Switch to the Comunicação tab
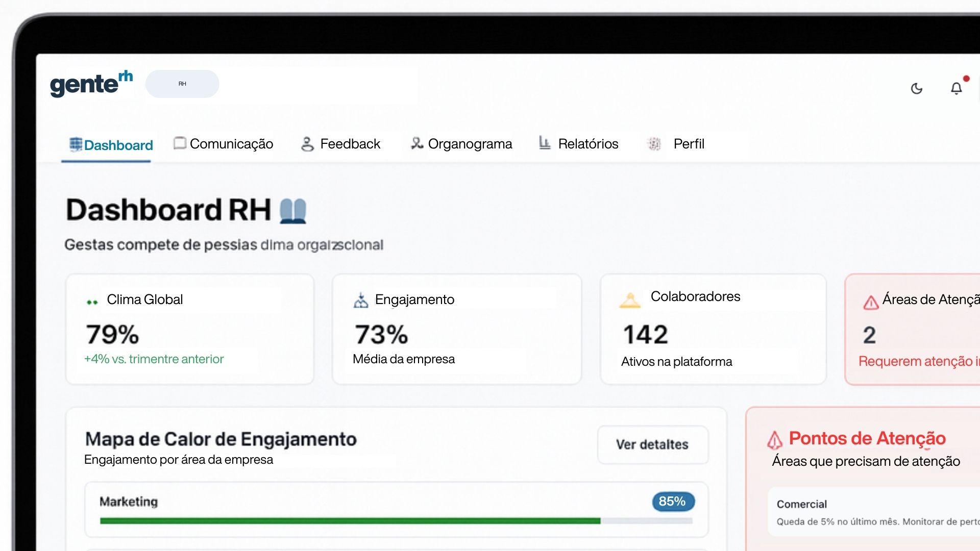This screenshot has height=551, width=980. pos(224,144)
